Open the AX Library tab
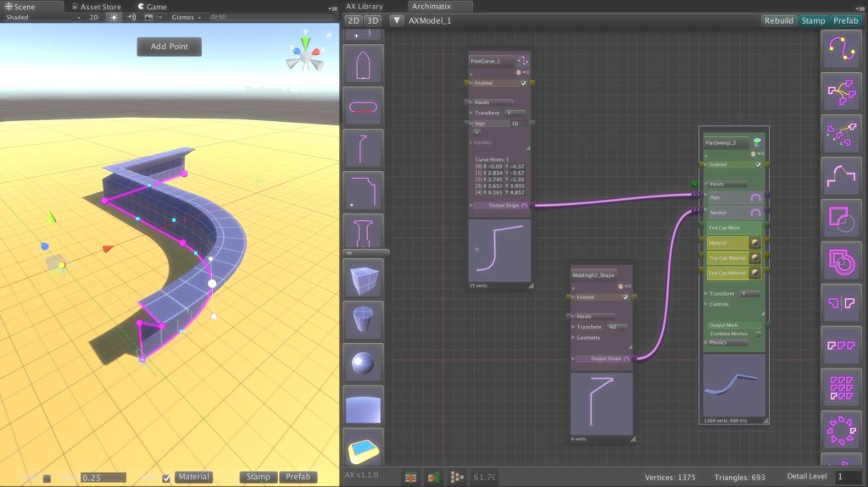Image resolution: width=868 pixels, height=487 pixels. coord(364,6)
